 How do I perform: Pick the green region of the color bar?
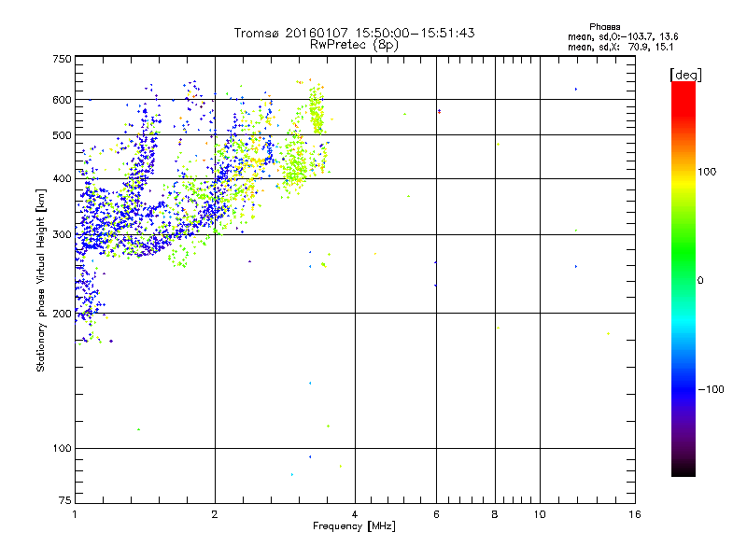click(684, 247)
